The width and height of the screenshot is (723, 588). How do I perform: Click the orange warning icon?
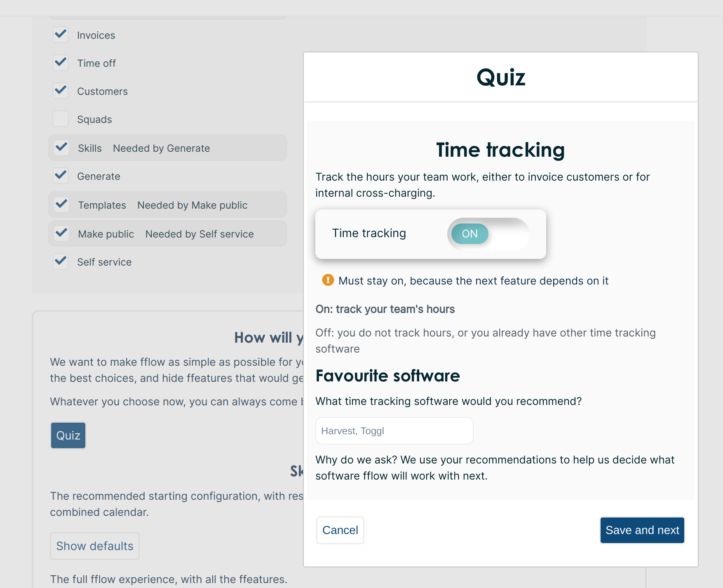(x=328, y=280)
